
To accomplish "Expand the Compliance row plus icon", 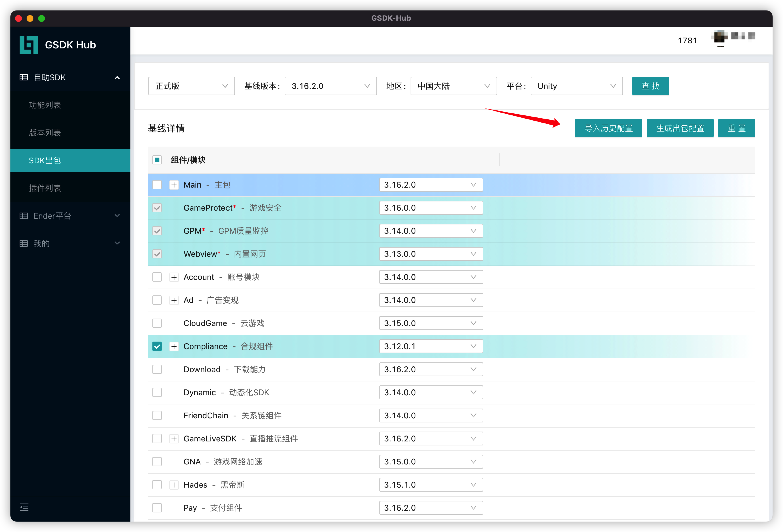I will coord(174,346).
